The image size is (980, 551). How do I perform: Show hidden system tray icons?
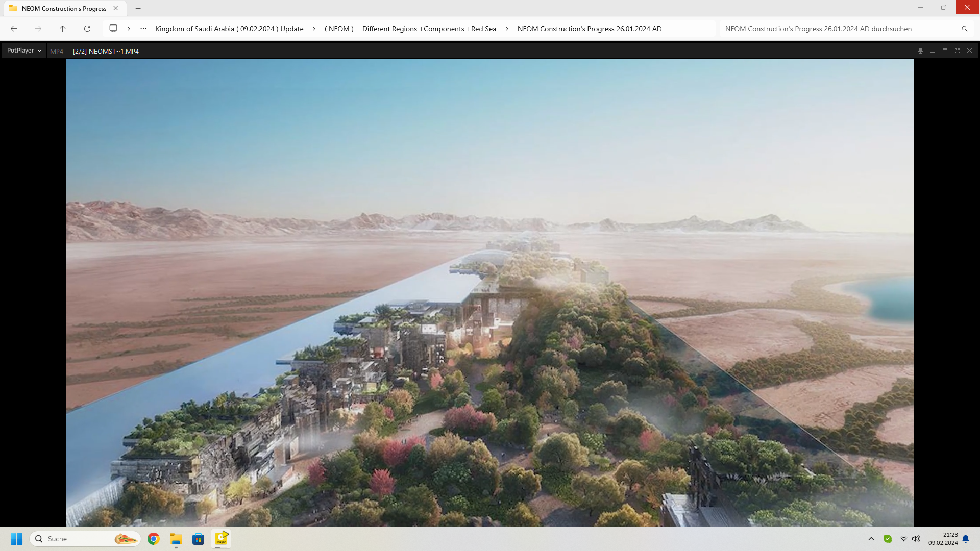coord(871,539)
